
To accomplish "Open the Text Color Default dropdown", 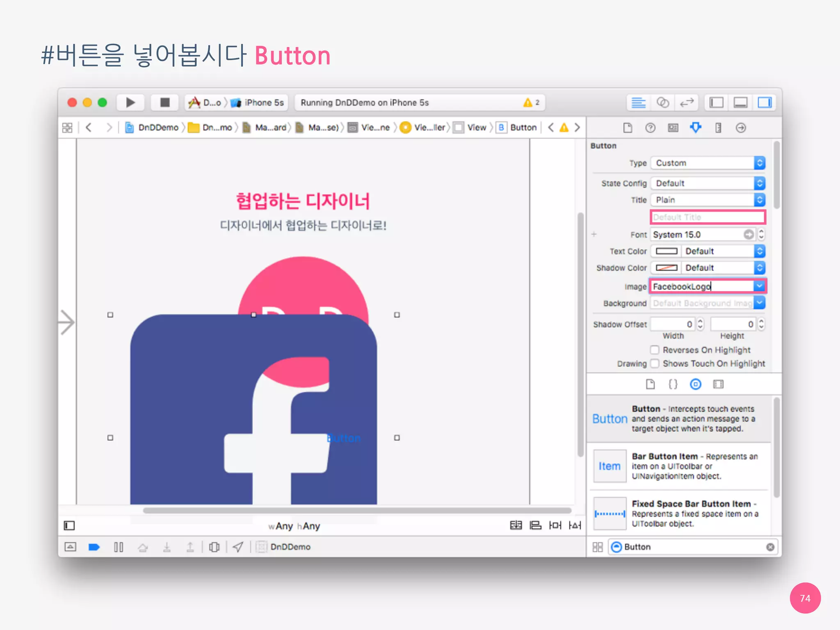I will [724, 251].
